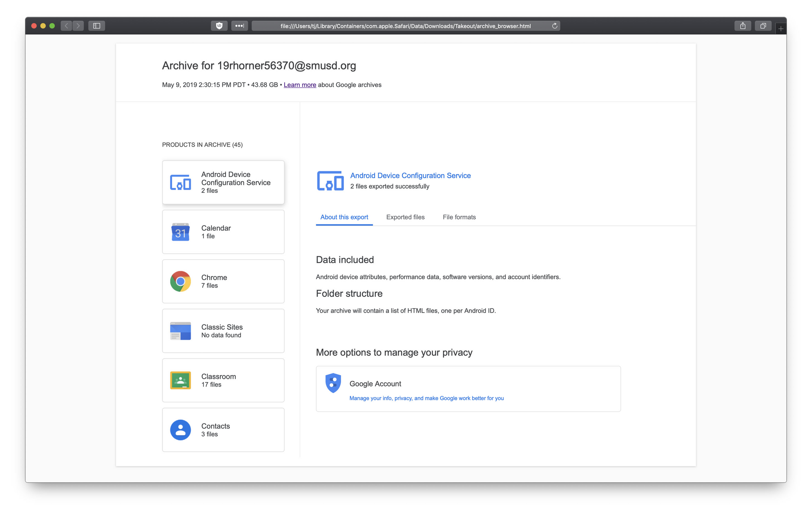Viewport: 812px width, 516px height.
Task: Switch to the Exported files tab
Action: click(405, 217)
